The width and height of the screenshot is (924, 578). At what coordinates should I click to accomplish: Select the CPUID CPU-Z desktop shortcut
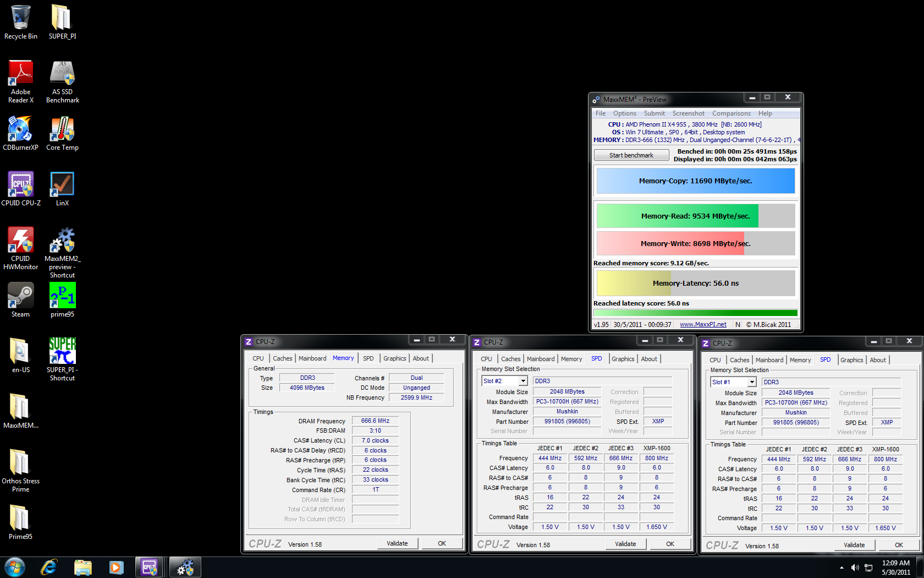(21, 189)
